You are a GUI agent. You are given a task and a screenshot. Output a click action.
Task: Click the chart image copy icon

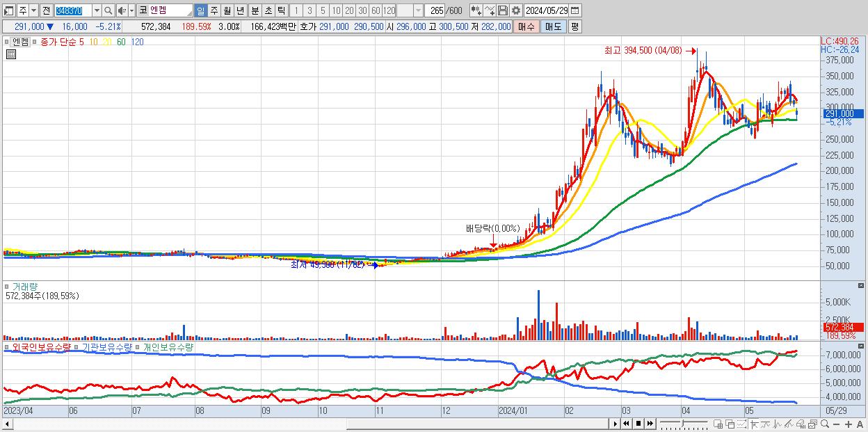click(812, 424)
